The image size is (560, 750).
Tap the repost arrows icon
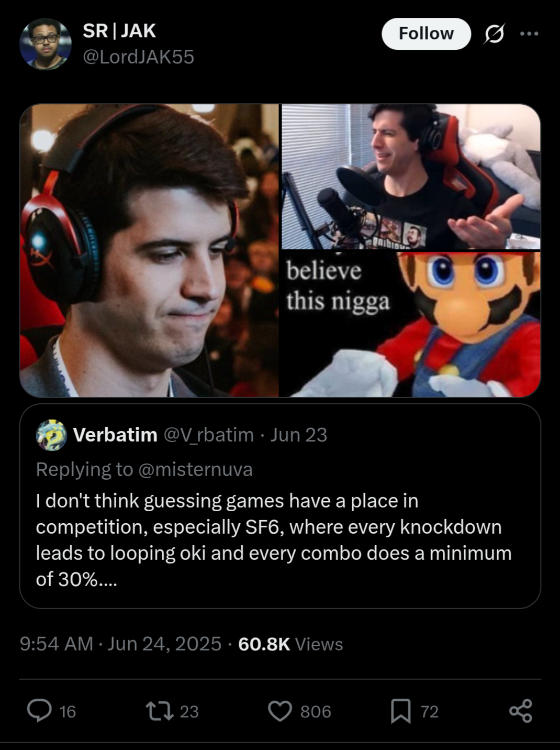click(160, 711)
